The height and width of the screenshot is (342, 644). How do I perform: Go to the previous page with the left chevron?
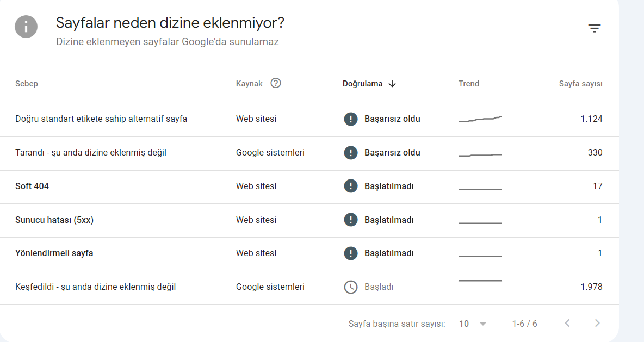point(567,323)
